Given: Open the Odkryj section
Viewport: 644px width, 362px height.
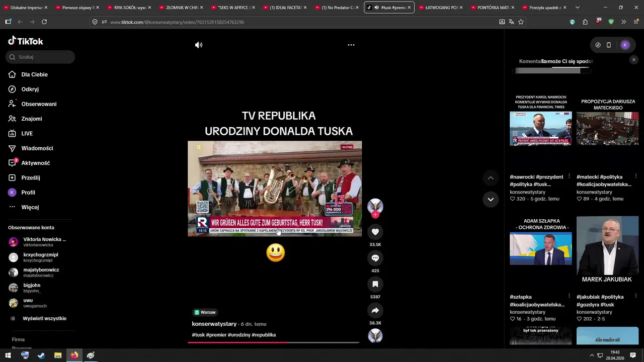Looking at the screenshot, I should (x=30, y=89).
